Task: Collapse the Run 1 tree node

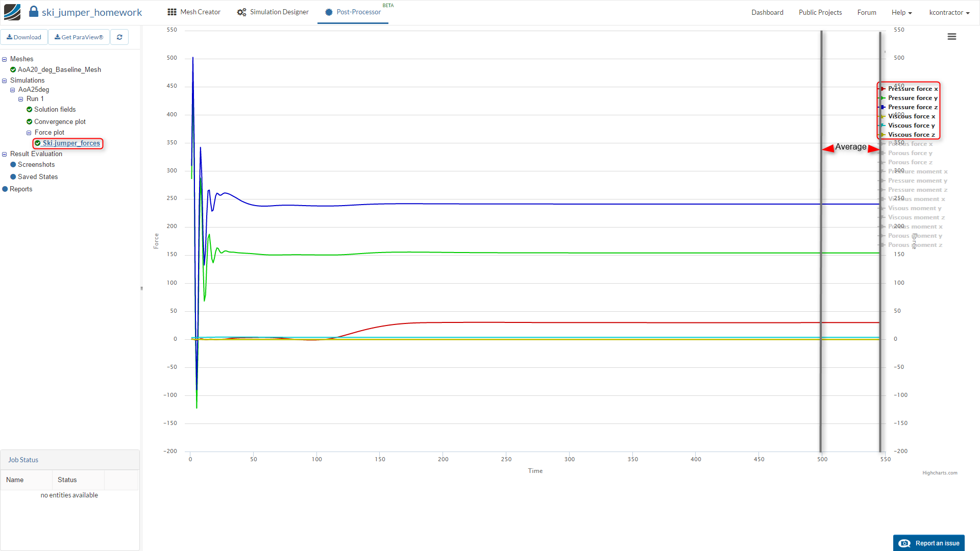Action: 21,99
